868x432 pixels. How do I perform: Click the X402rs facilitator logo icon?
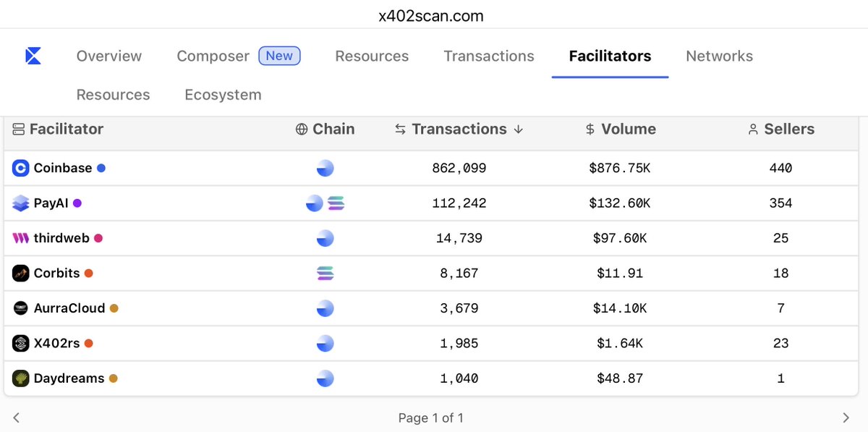tap(20, 343)
